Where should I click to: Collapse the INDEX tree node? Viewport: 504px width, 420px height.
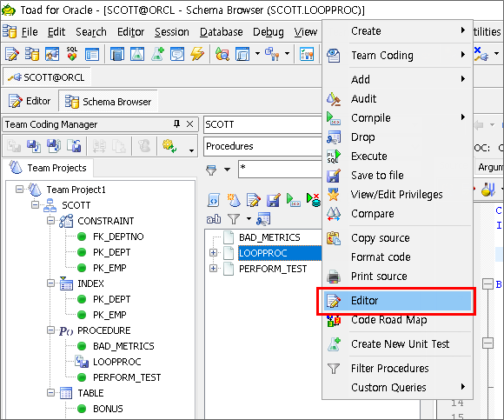pos(50,283)
